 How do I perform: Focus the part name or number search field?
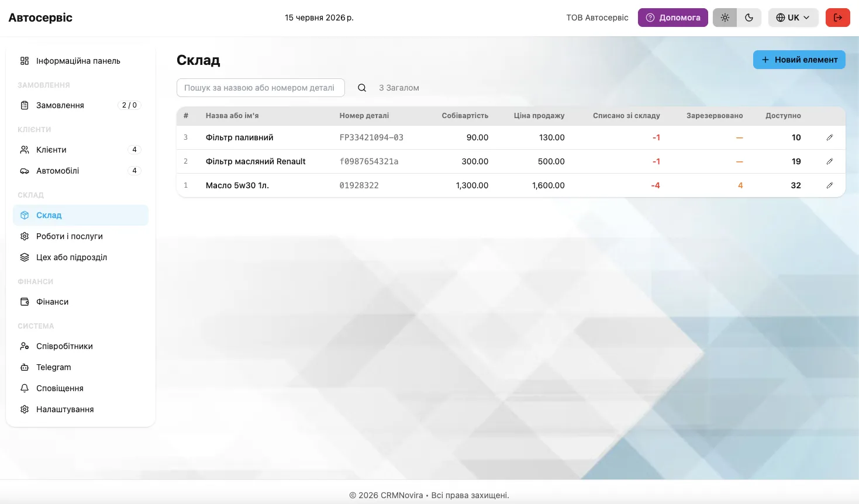coord(261,88)
